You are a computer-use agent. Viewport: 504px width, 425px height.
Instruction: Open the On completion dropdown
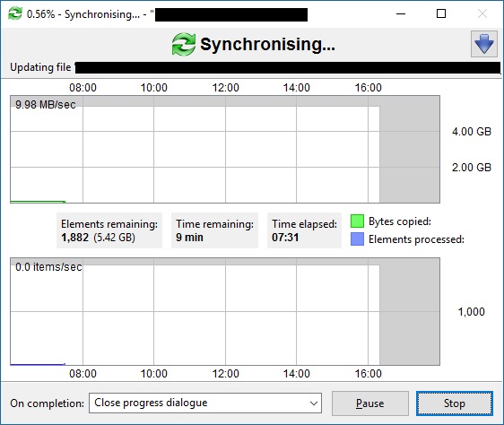click(205, 403)
